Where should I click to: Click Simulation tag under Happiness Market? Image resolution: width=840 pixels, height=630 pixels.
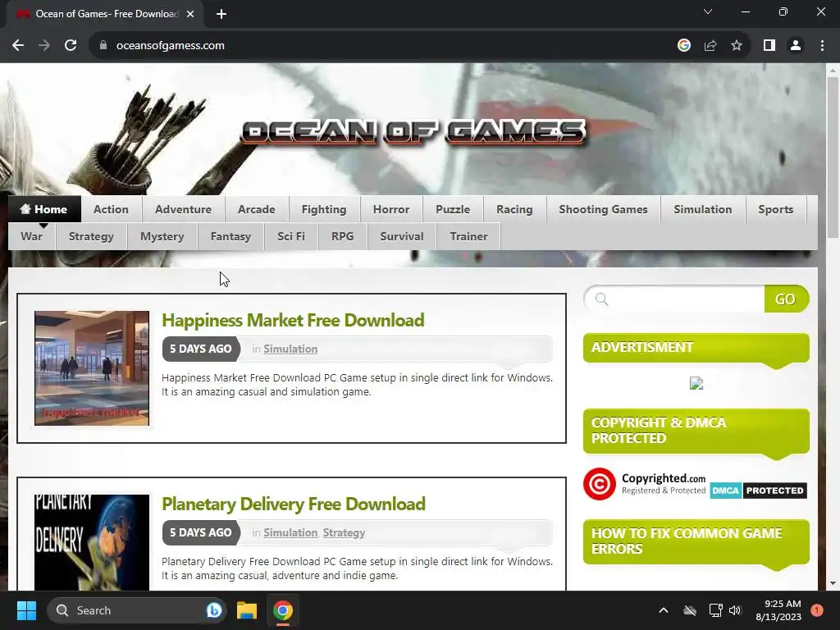point(290,349)
